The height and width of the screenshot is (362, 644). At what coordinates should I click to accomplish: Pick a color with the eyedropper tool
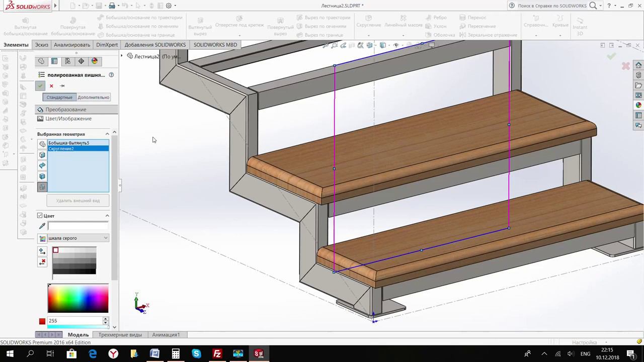click(42, 226)
